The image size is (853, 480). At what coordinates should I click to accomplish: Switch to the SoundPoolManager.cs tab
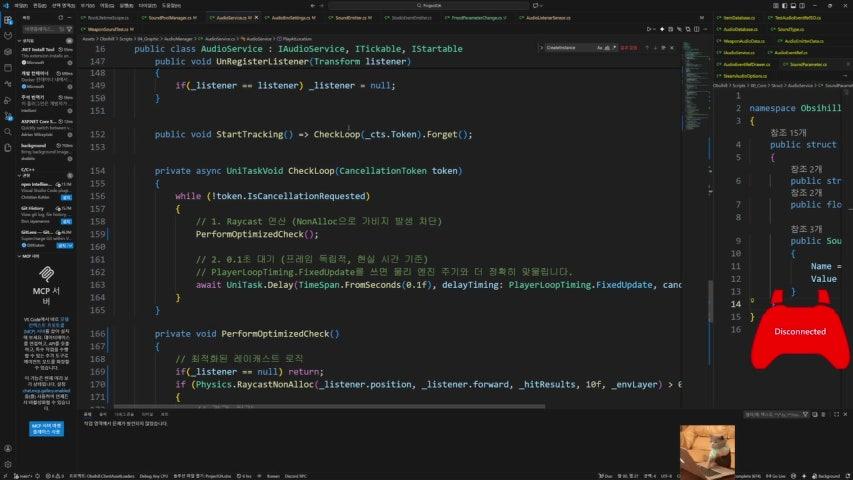click(172, 18)
